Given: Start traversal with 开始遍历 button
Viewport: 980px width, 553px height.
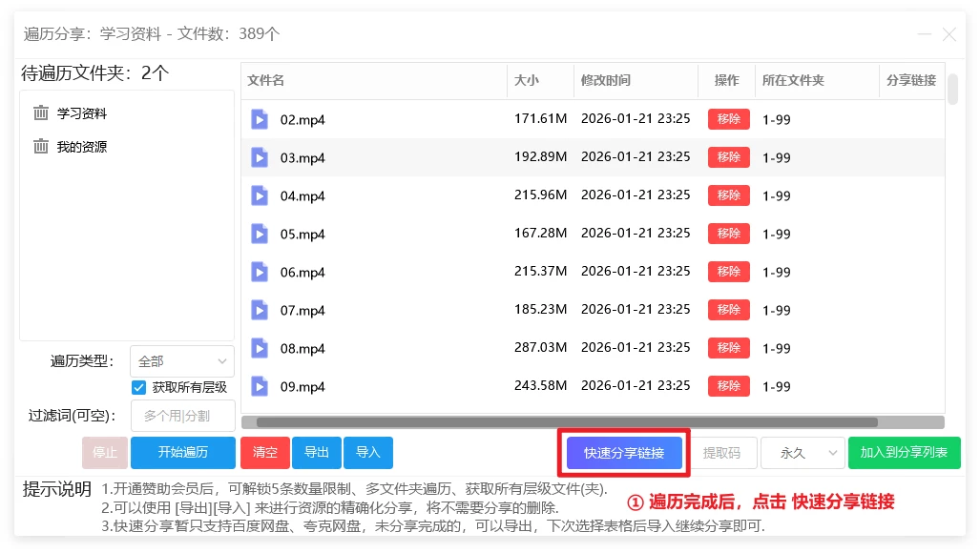Looking at the screenshot, I should tap(182, 453).
